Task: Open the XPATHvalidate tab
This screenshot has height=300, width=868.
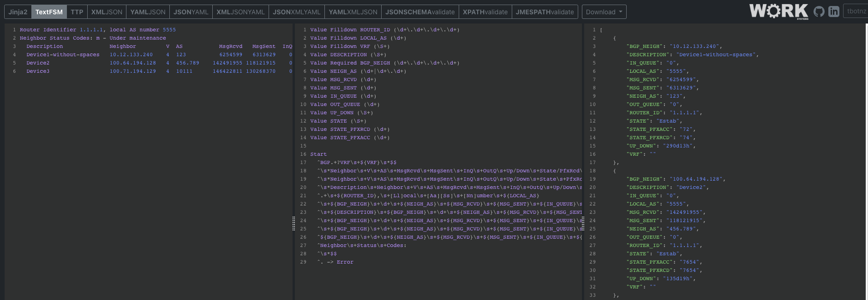Action: click(485, 12)
